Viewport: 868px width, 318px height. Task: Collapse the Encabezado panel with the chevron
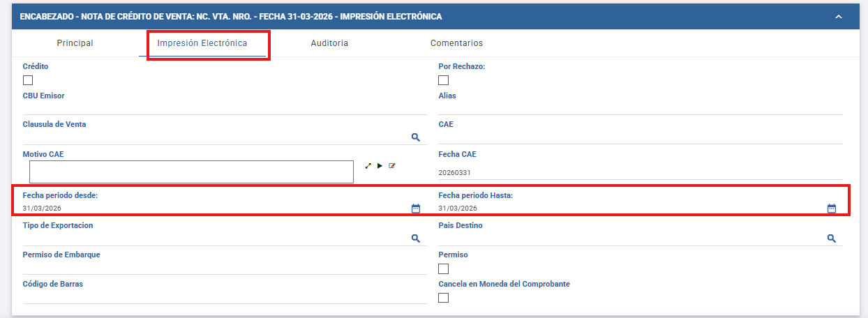pyautogui.click(x=839, y=16)
